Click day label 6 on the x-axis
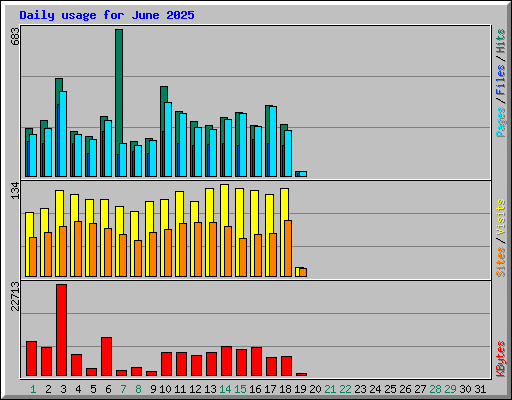 click(108, 389)
